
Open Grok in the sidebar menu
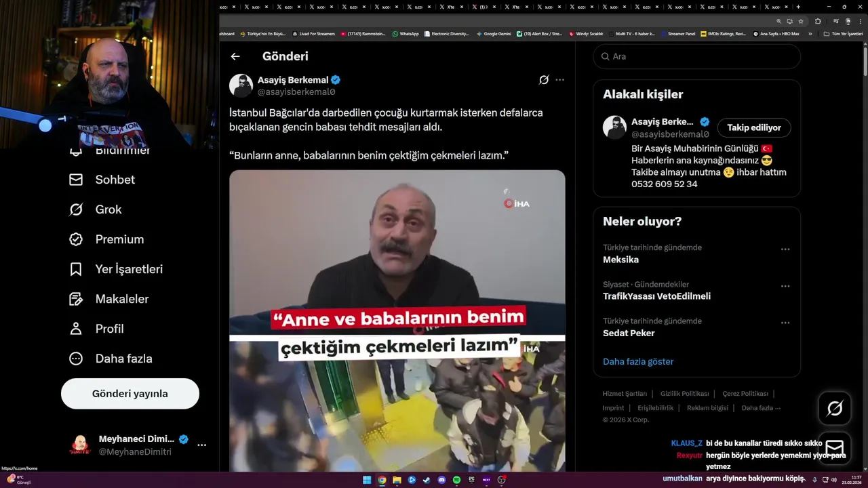[x=95, y=209]
